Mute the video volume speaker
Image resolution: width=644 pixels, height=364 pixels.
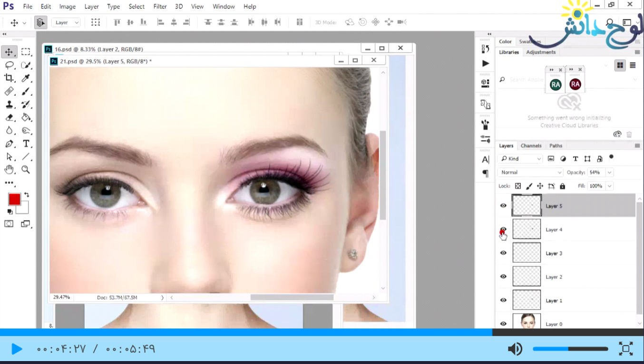[515, 349]
